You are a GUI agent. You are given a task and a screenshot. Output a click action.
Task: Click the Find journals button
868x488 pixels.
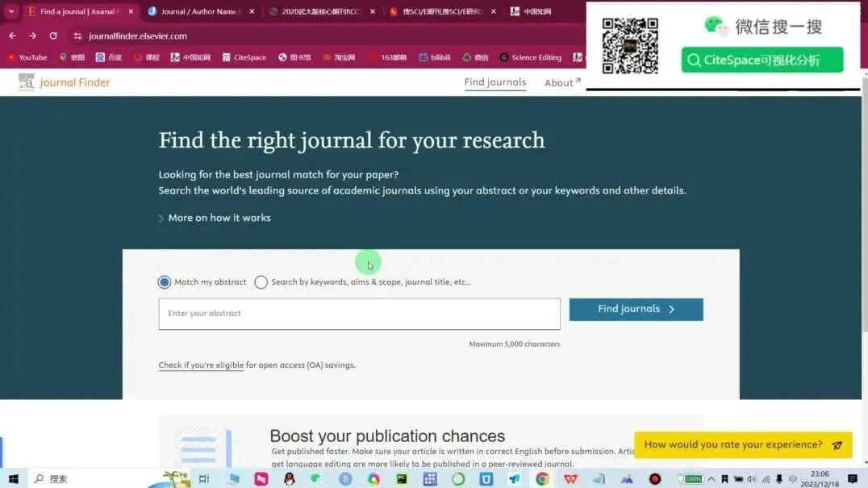[x=636, y=309]
